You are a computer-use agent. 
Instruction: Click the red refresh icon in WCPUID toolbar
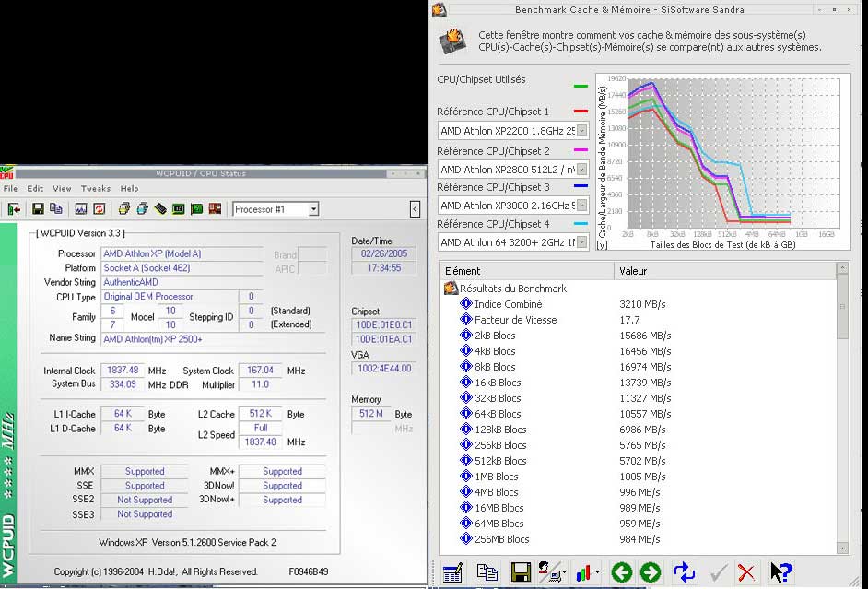pos(100,208)
